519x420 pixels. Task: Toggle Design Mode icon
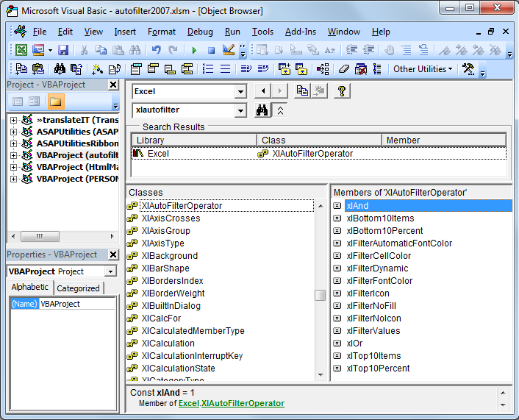click(229, 50)
